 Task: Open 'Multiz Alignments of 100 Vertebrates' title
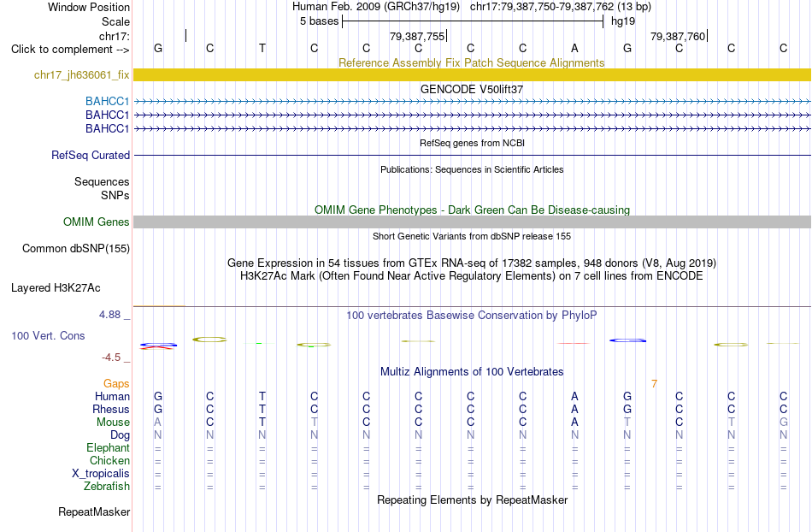coord(472,371)
